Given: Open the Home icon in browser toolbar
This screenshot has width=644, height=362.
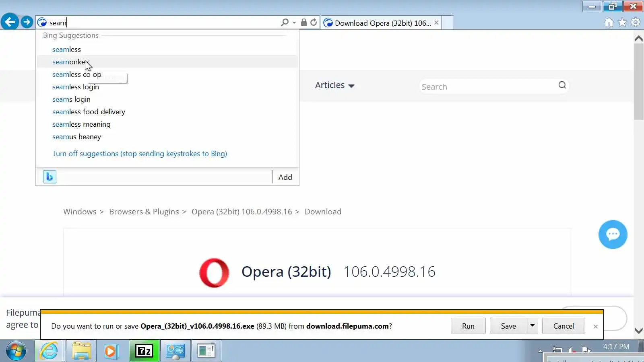Looking at the screenshot, I should (x=609, y=23).
